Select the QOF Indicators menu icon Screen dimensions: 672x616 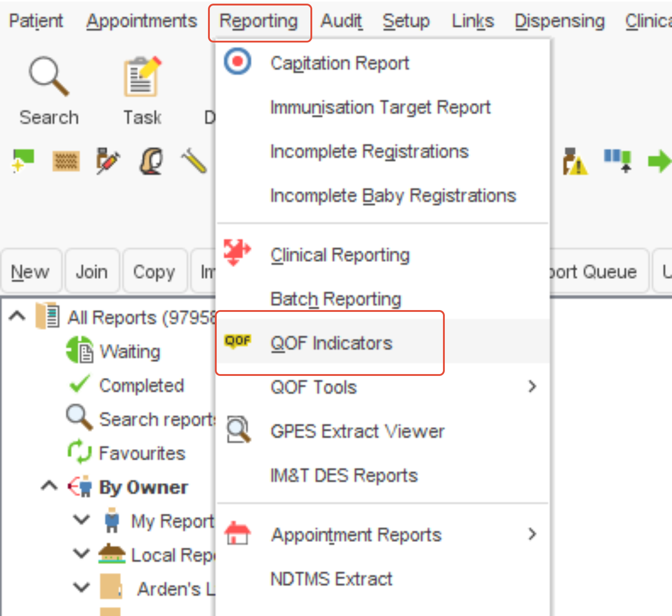click(x=238, y=340)
